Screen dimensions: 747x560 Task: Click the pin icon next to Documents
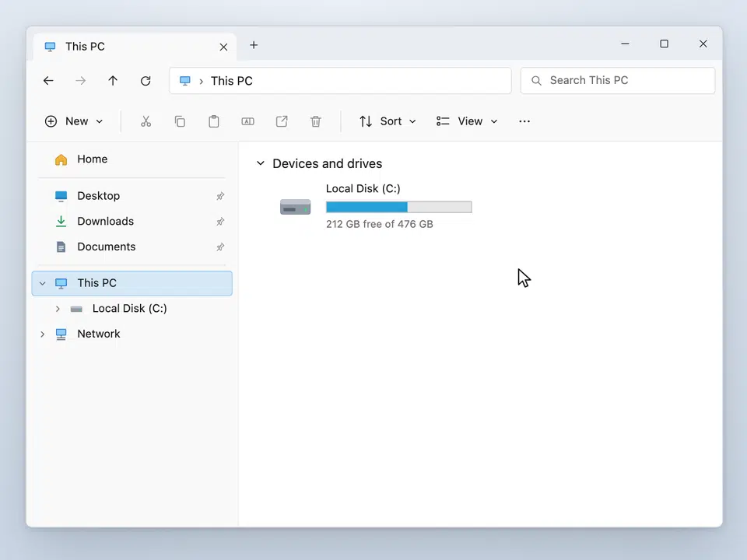pyautogui.click(x=220, y=247)
